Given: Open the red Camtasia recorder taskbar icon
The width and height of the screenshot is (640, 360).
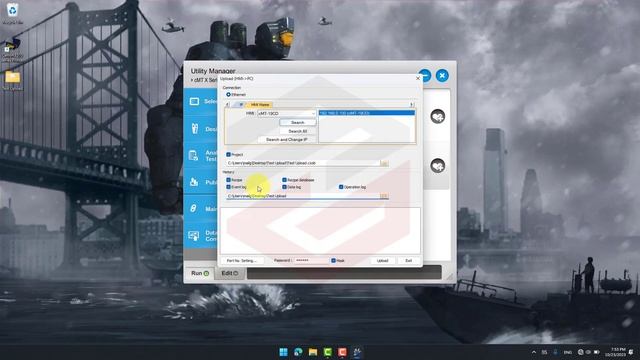Looking at the screenshot, I should coord(342,352).
